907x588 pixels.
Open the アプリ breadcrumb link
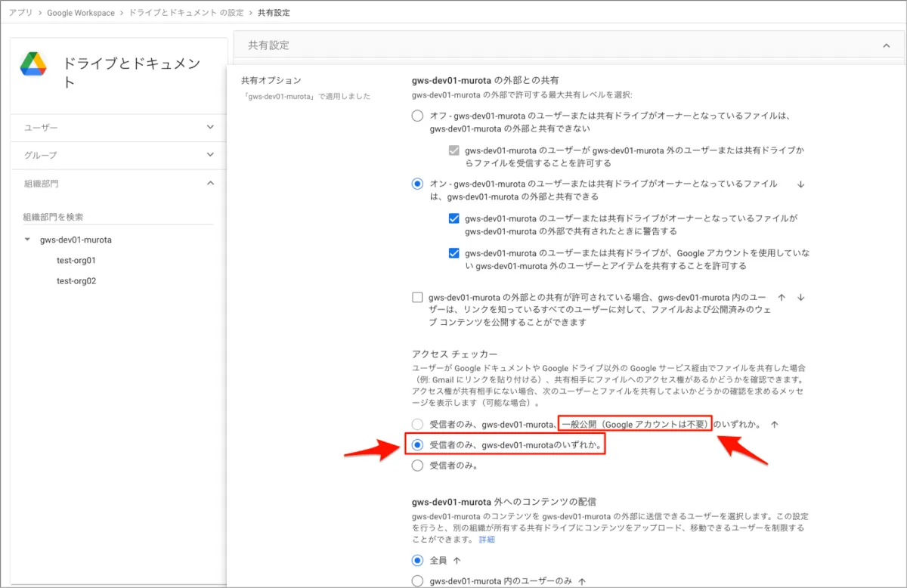20,13
